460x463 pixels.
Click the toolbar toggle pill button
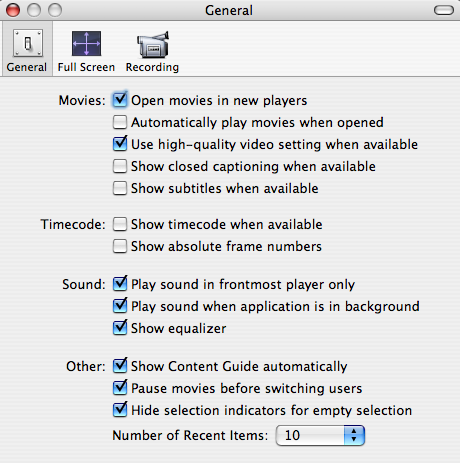pos(444,10)
